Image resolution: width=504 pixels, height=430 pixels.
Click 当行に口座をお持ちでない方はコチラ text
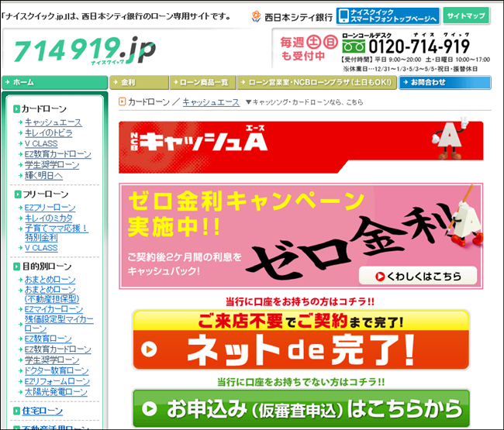301,382
